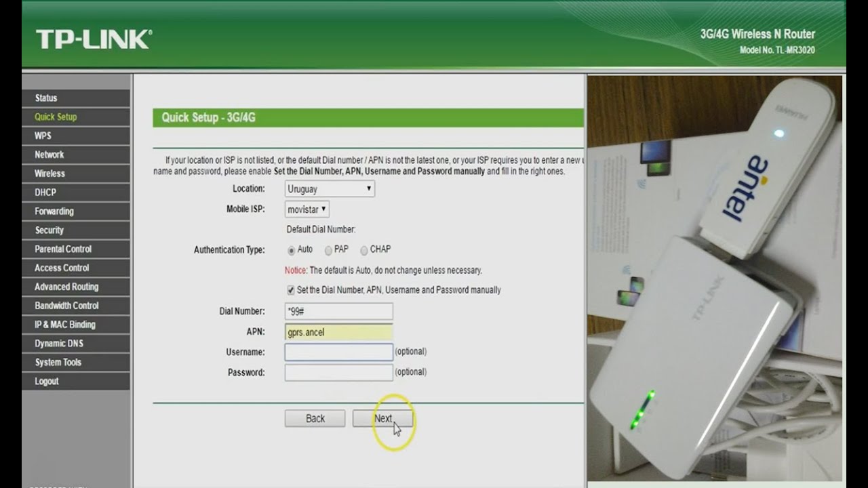The image size is (868, 488).
Task: Click the Model No. TL-MR3020 text
Action: click(777, 50)
